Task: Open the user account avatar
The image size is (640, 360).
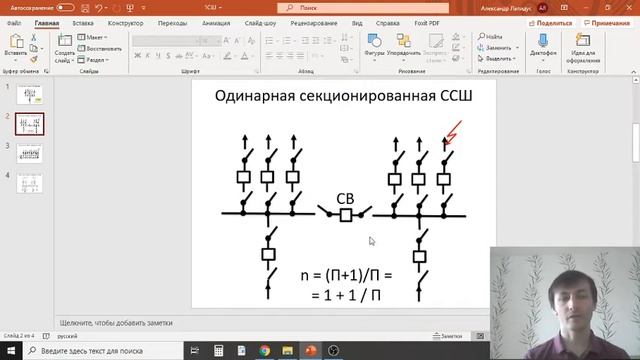Action: pos(542,8)
